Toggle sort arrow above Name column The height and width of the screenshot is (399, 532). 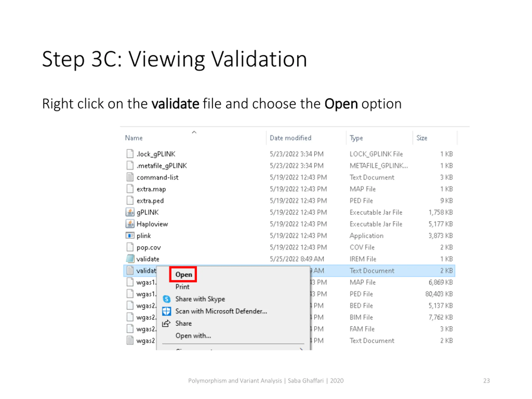[194, 132]
